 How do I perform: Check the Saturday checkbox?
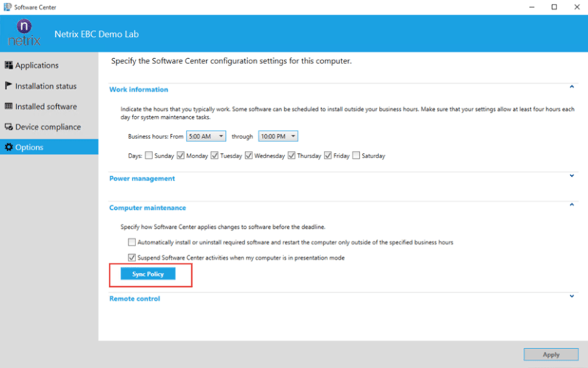357,156
